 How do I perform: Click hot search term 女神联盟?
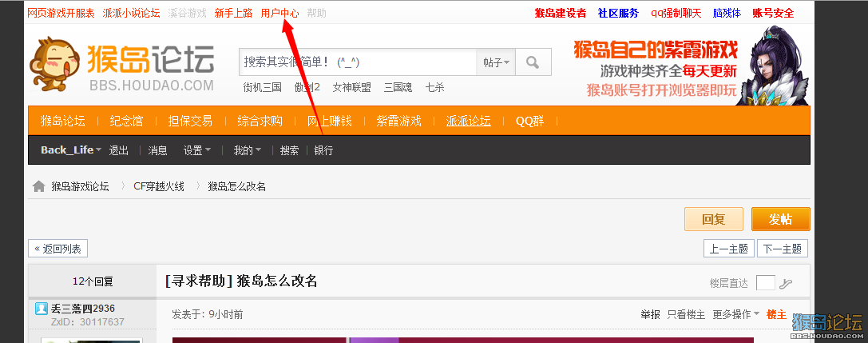[351, 87]
